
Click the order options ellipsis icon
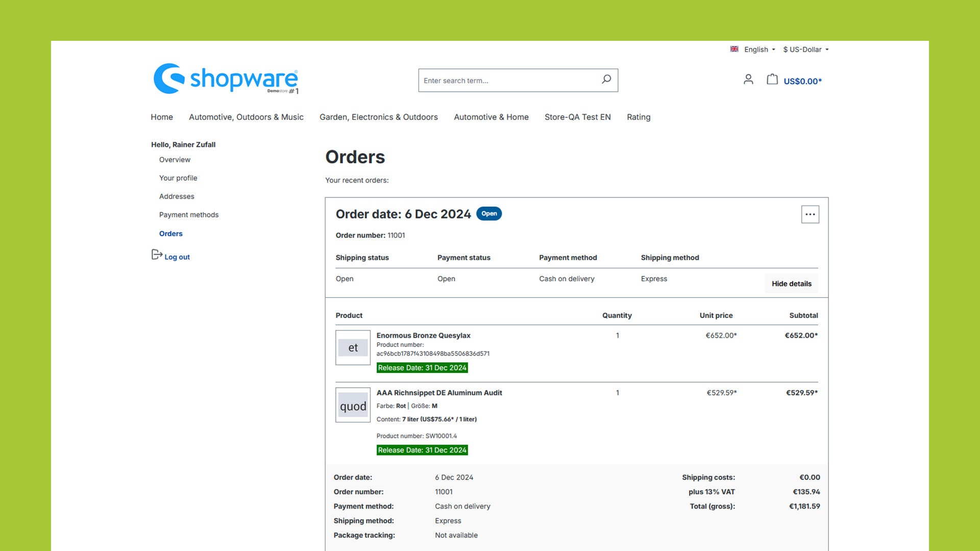810,215
